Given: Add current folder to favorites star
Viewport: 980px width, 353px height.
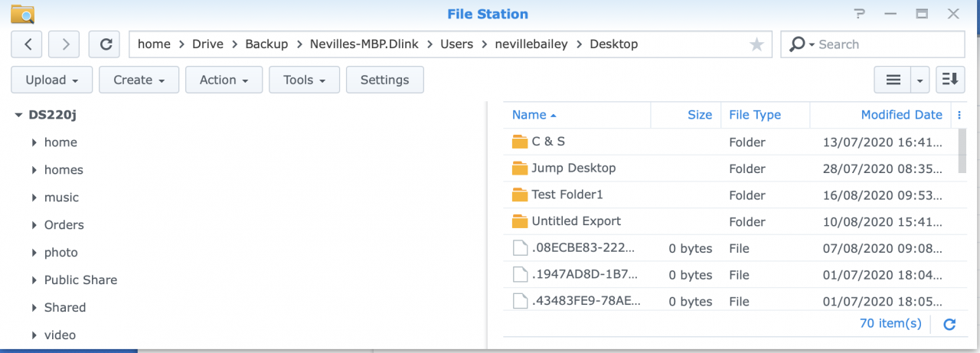Looking at the screenshot, I should [756, 44].
